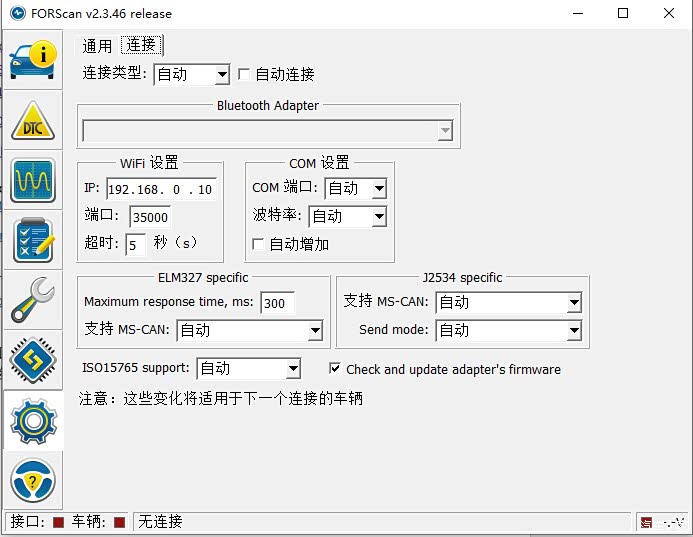This screenshot has height=537, width=693.
Task: Open the DTC trouble codes section
Action: tap(32, 121)
